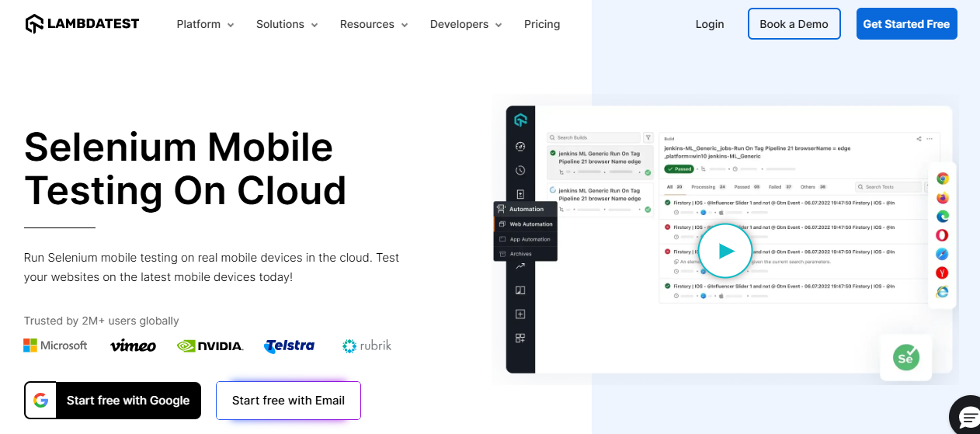Click the green Passed status badge
Screen dimensions: 980x434
pyautogui.click(x=679, y=168)
